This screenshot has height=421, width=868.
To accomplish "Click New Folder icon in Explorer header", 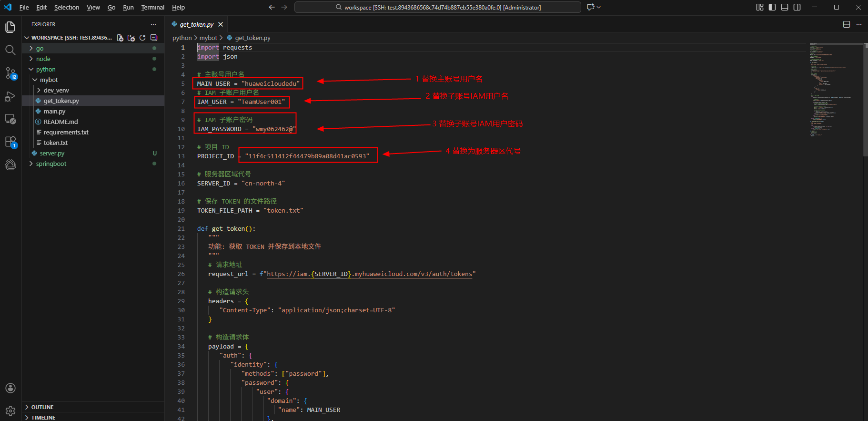I will tap(131, 38).
